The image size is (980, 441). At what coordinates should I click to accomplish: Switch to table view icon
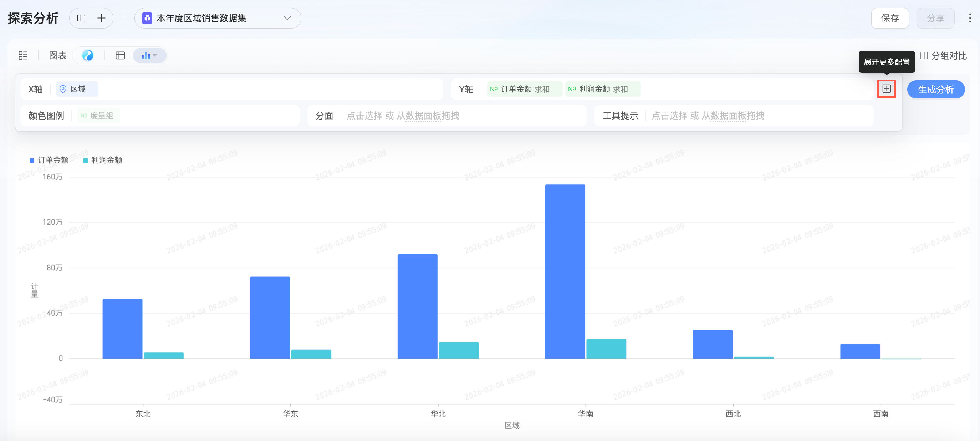pos(120,56)
